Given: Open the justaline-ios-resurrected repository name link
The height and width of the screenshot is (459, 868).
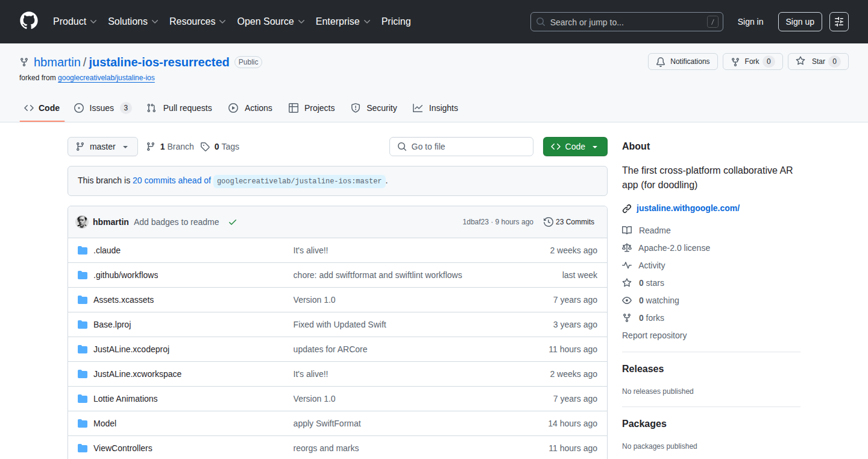Looking at the screenshot, I should [x=159, y=62].
